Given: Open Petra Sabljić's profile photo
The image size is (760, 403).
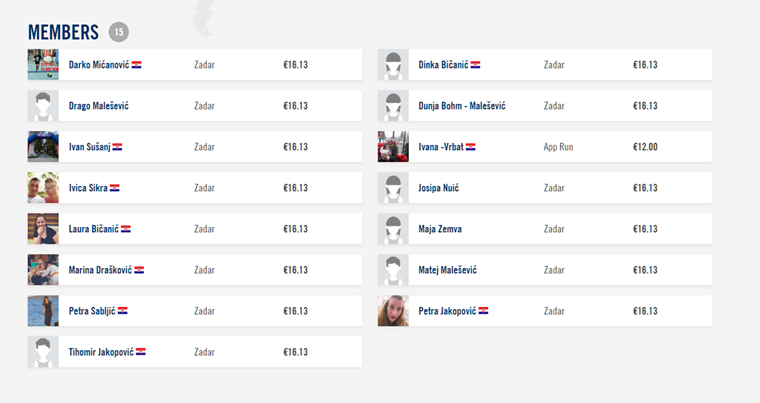Looking at the screenshot, I should (43, 311).
